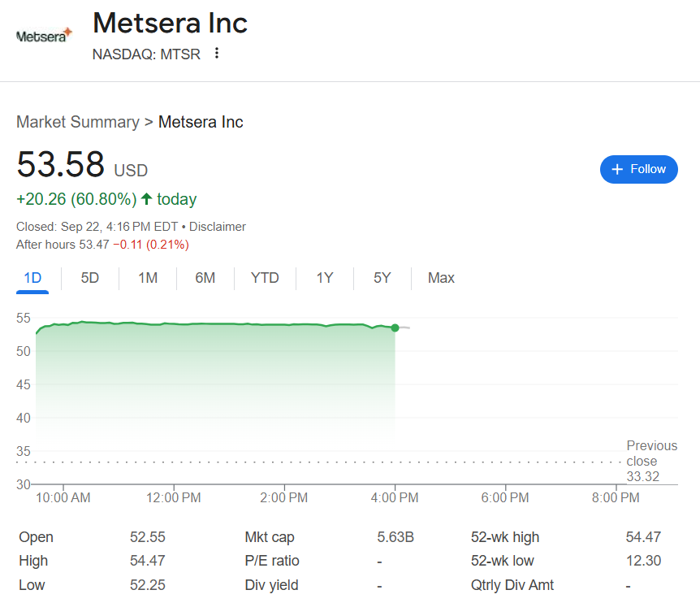The image size is (700, 603).
Task: Click the green closing price dot on chart
Action: click(395, 328)
